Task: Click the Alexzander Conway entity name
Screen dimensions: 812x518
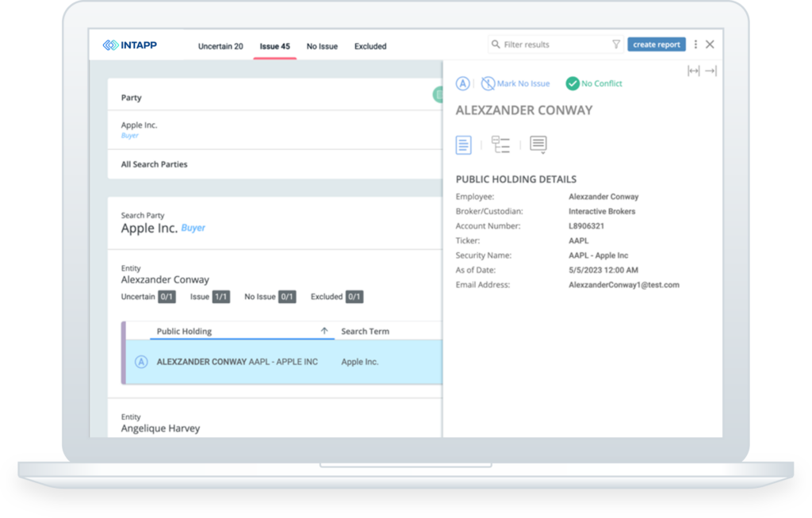Action: click(x=165, y=280)
